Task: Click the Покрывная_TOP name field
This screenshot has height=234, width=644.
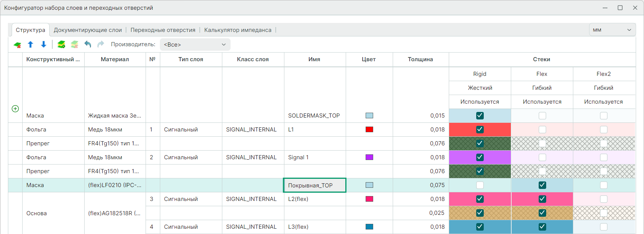Action: pyautogui.click(x=314, y=185)
